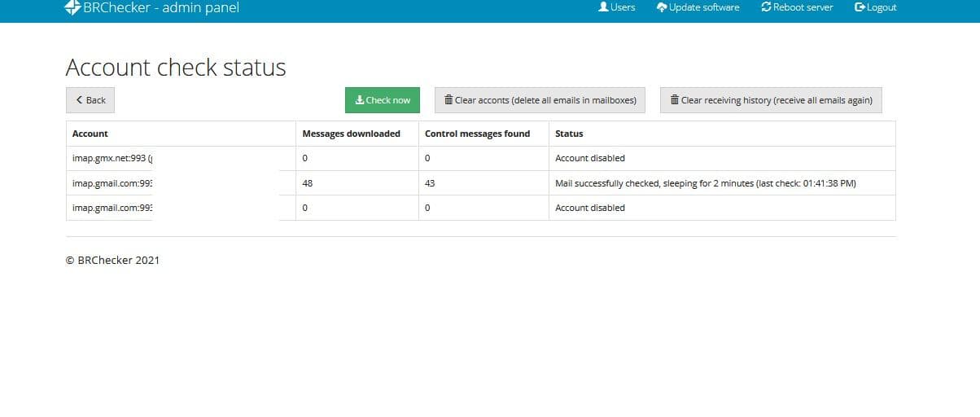Click the 48 messages downloaded value
The height and width of the screenshot is (417, 980).
(x=307, y=183)
